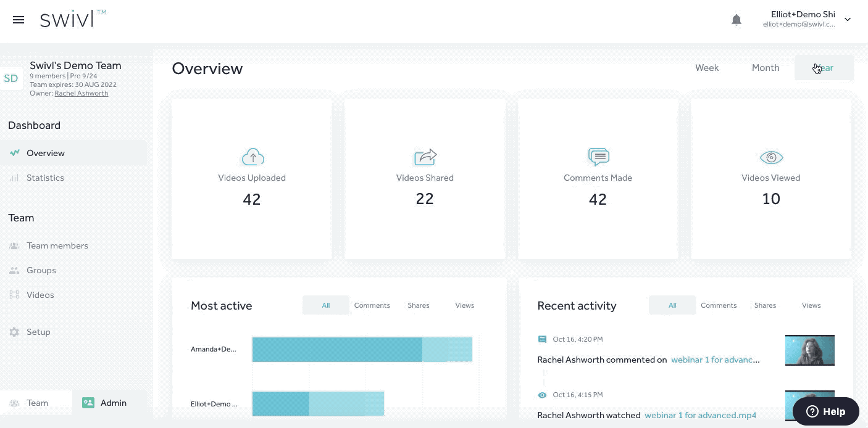Select Month time range for Overview
The width and height of the screenshot is (868, 428).
pyautogui.click(x=765, y=68)
